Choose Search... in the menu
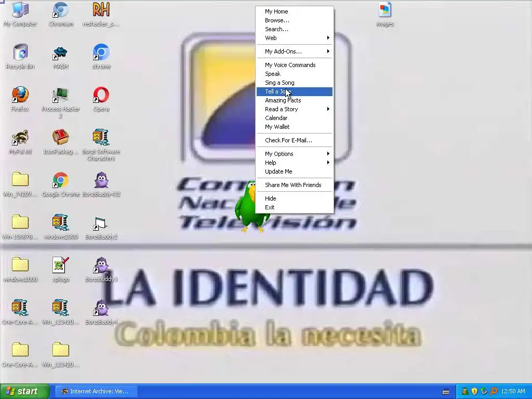Image resolution: width=532 pixels, height=399 pixels. click(x=295, y=29)
